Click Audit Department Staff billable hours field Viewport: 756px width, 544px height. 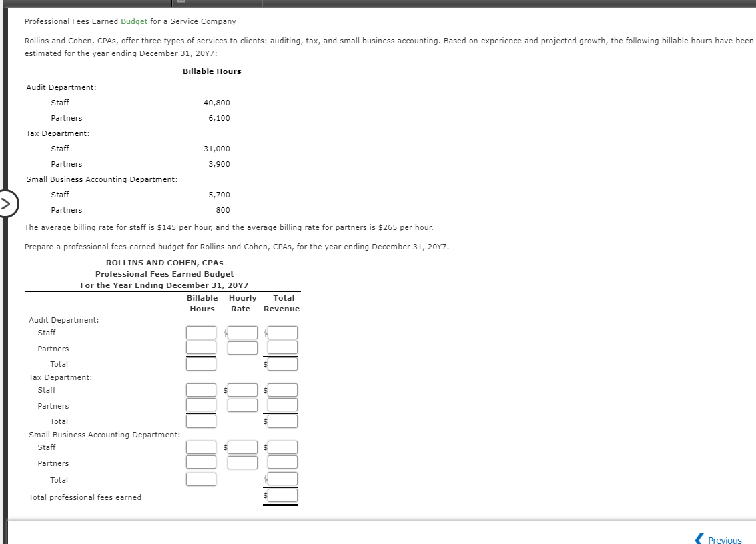tap(201, 332)
